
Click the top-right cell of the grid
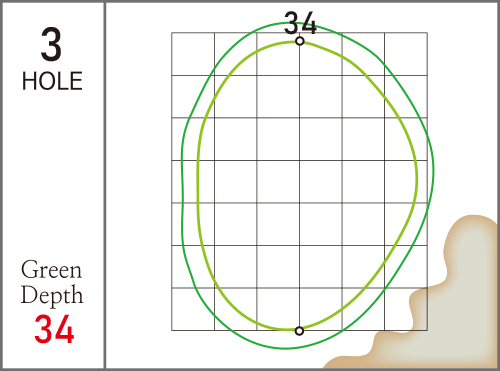[406, 54]
